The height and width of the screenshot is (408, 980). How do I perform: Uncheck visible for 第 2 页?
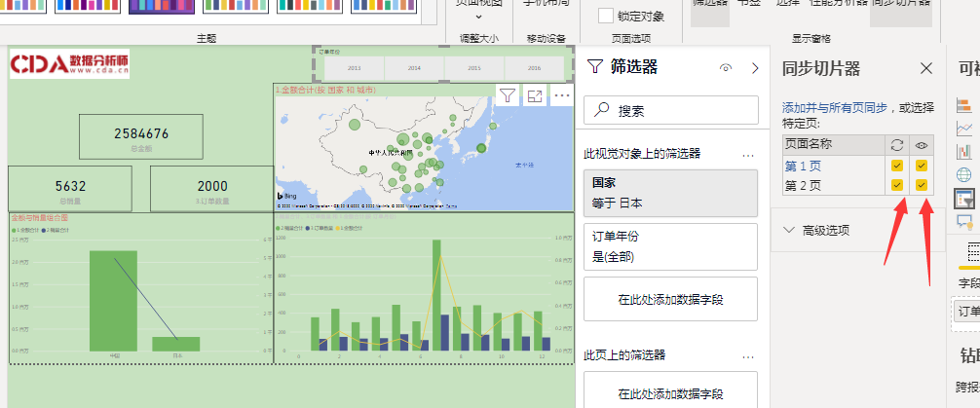click(922, 185)
